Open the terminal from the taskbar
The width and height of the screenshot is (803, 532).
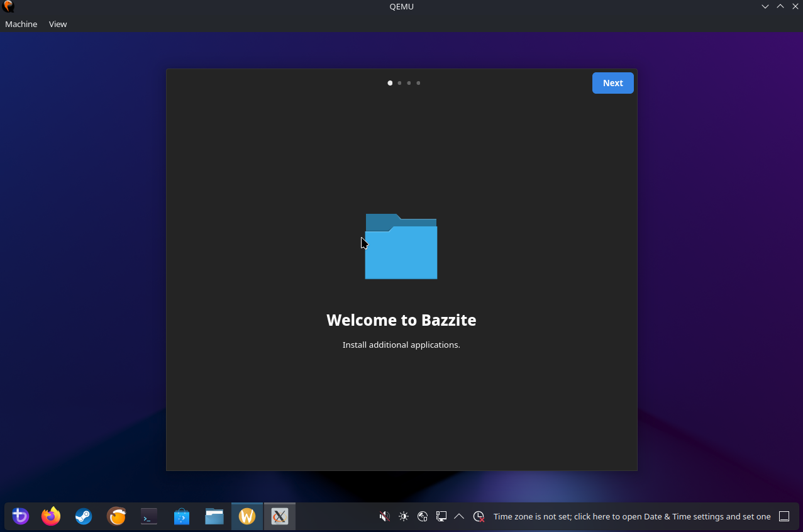[x=149, y=516]
